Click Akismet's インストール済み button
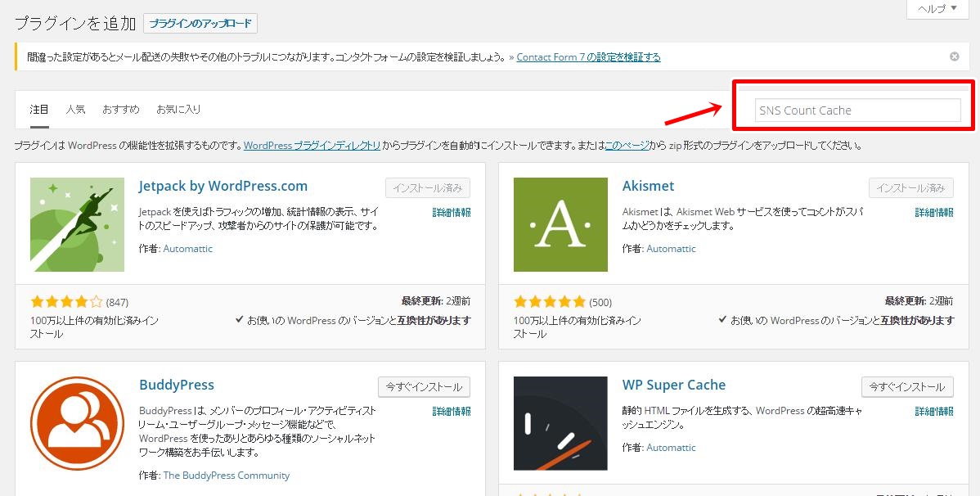The height and width of the screenshot is (496, 980). point(911,187)
